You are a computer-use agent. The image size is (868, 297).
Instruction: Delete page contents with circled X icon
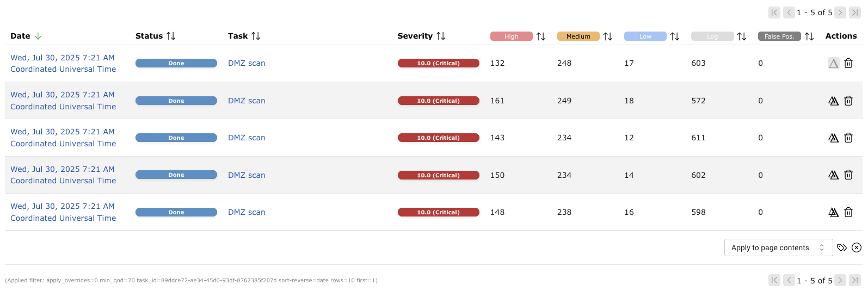point(856,247)
